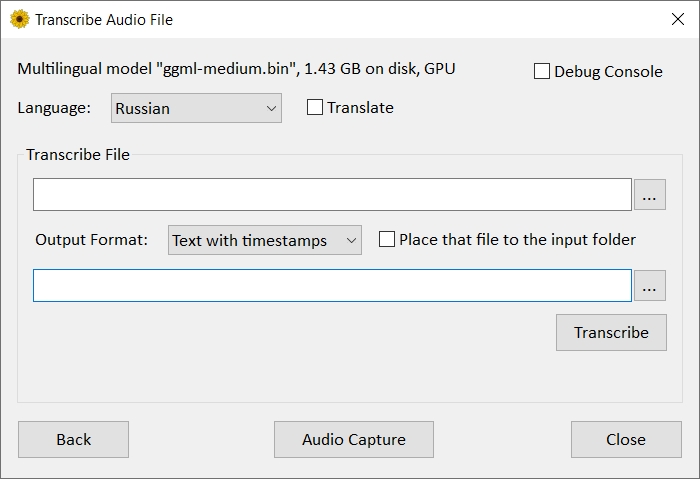Go back with the Back button
This screenshot has width=700, height=479.
coord(74,440)
